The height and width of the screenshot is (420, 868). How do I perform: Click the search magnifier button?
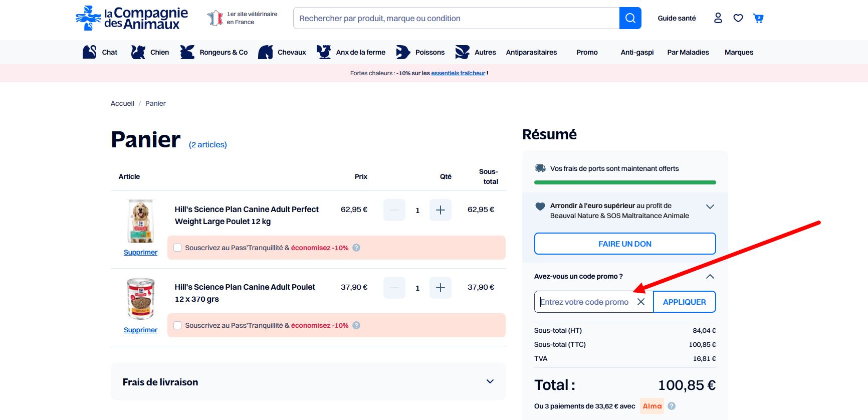point(630,18)
